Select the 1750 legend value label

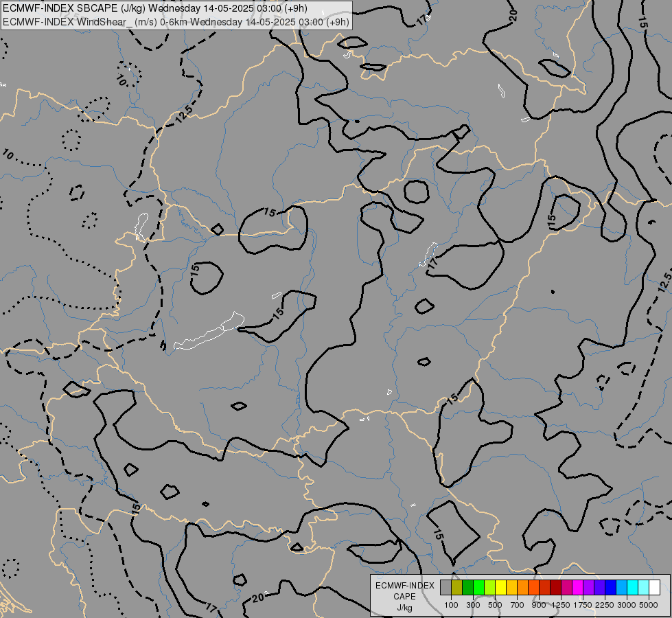(x=583, y=605)
